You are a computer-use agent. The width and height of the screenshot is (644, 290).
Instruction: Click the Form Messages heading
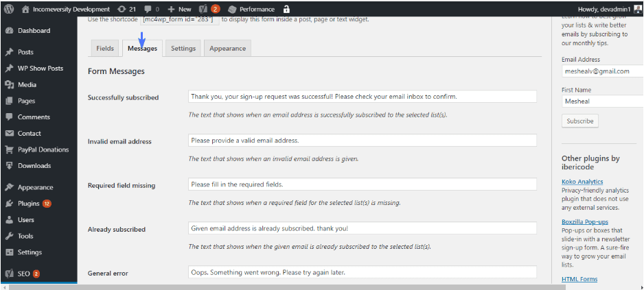click(116, 71)
